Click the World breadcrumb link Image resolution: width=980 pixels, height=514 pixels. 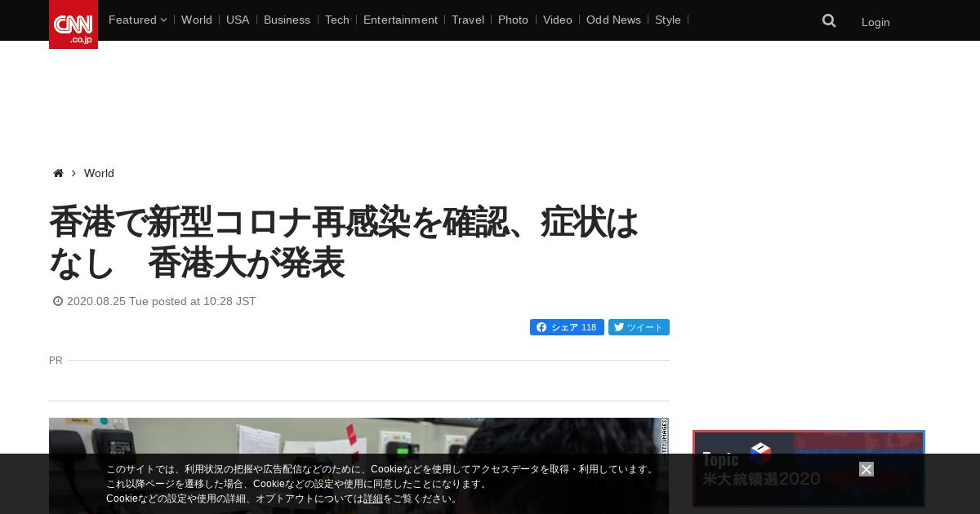pyautogui.click(x=99, y=173)
